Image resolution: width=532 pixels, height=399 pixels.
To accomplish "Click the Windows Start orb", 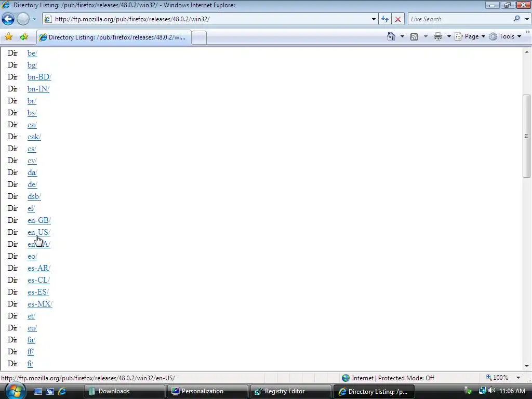I will click(15, 391).
